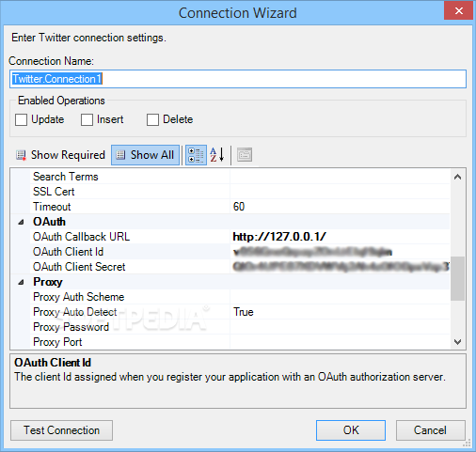476x452 pixels.
Task: Click the Categorized view icon
Action: point(196,155)
